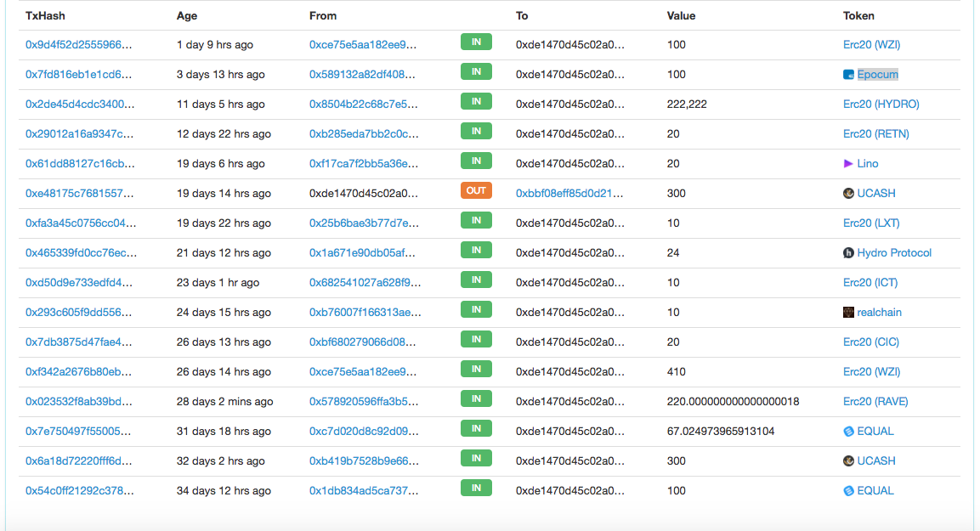Viewport: 980px width, 531px height.
Task: Click the orange OUT badge
Action: [x=476, y=190]
